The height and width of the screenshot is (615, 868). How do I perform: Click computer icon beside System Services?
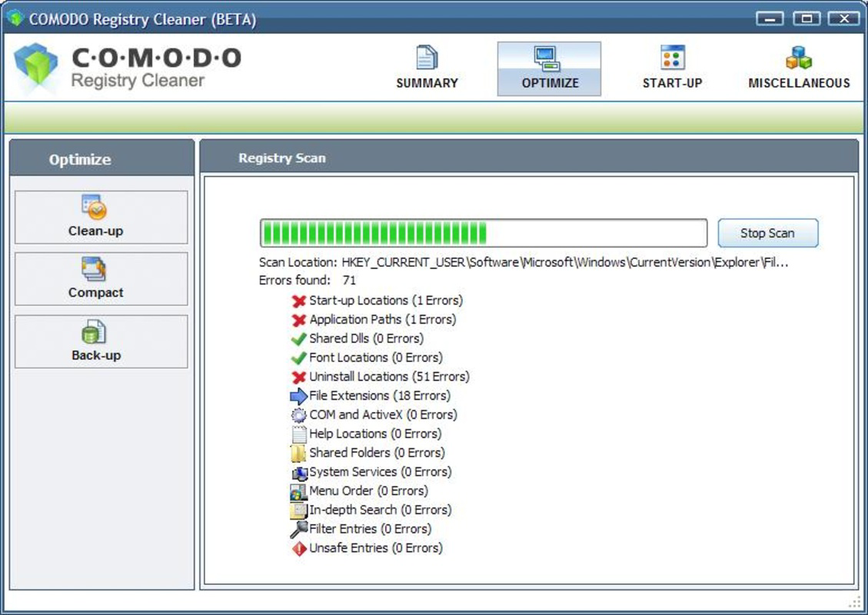tap(300, 474)
